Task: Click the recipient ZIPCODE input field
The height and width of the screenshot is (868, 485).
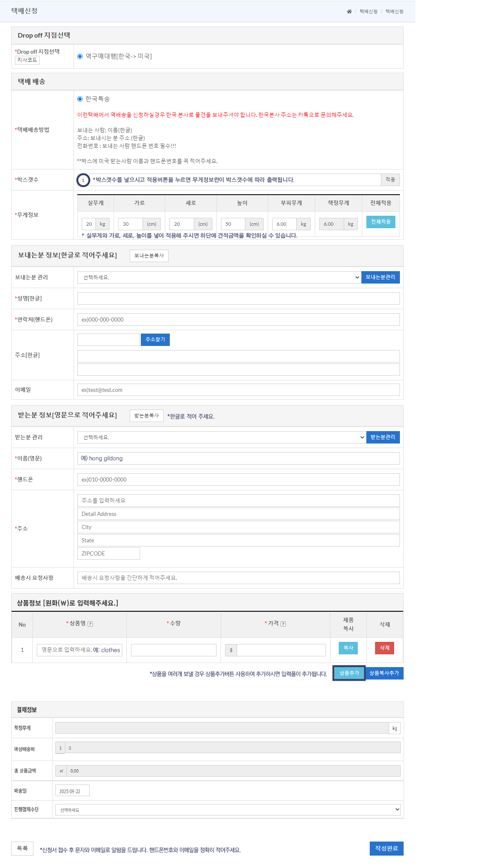Action: (x=108, y=553)
